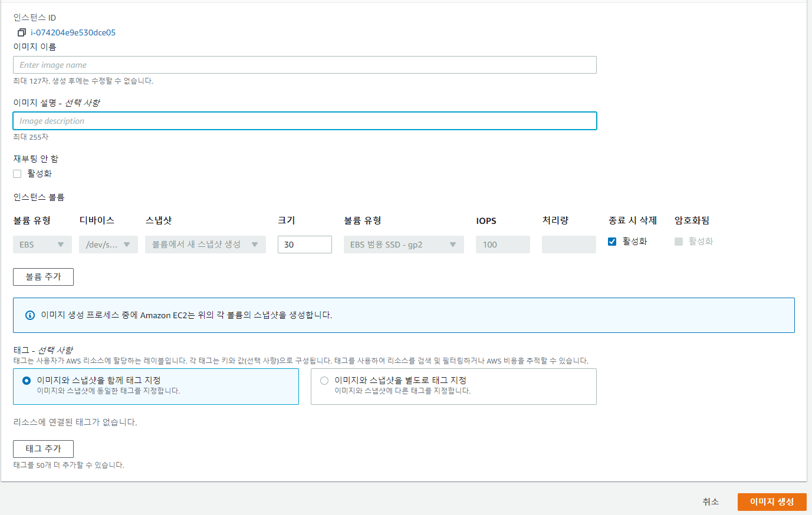Click the 스냅샷 column header
This screenshot has width=812, height=515.
tap(159, 220)
